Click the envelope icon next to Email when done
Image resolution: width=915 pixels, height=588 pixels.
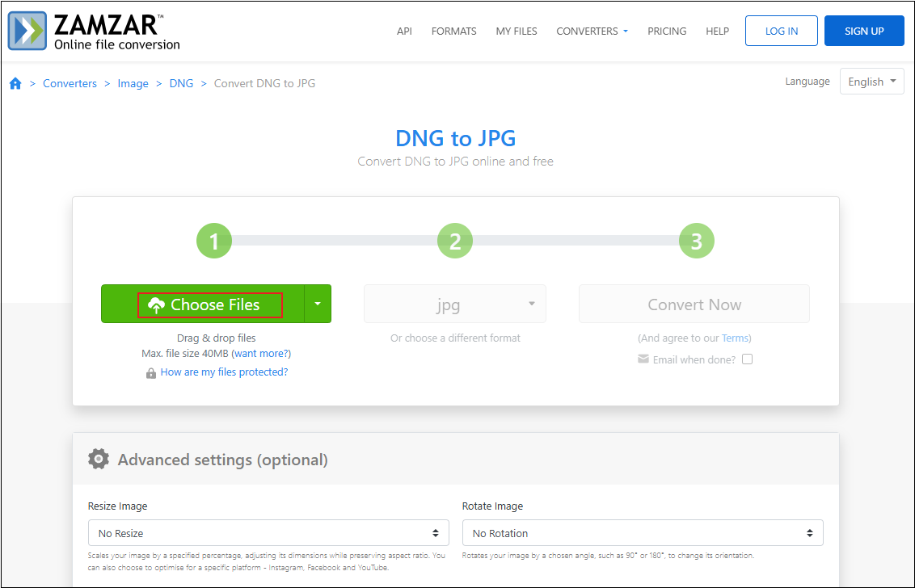pos(643,359)
